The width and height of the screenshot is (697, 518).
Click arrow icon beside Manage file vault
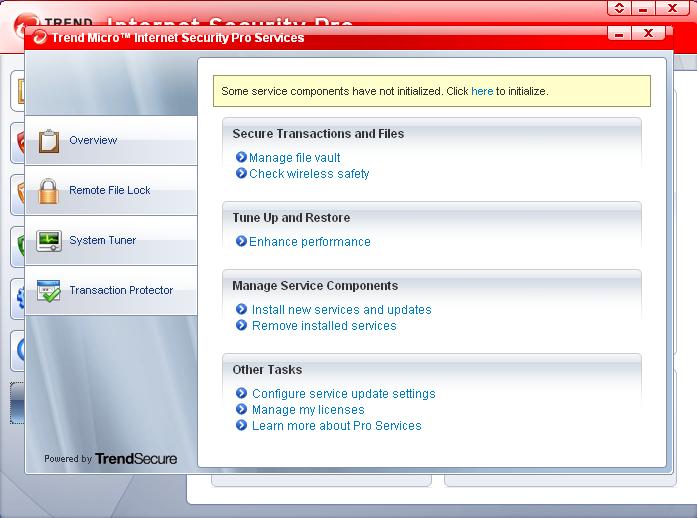(x=241, y=157)
